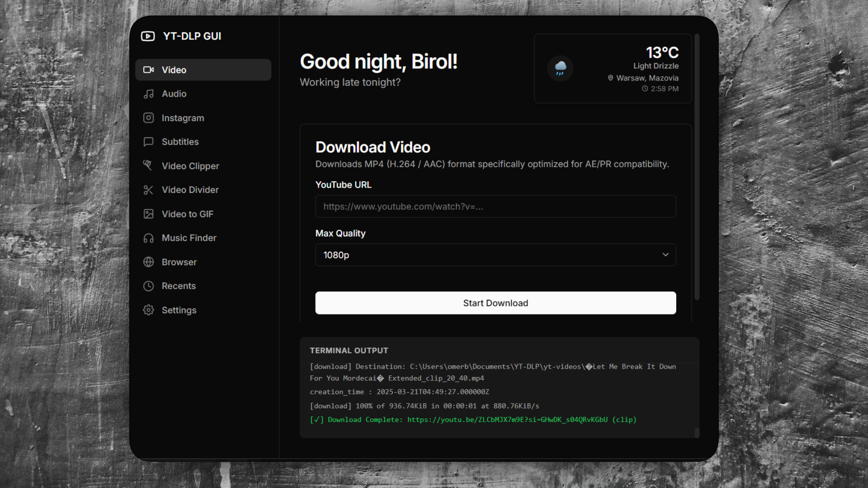Click the Start Download button

point(495,303)
